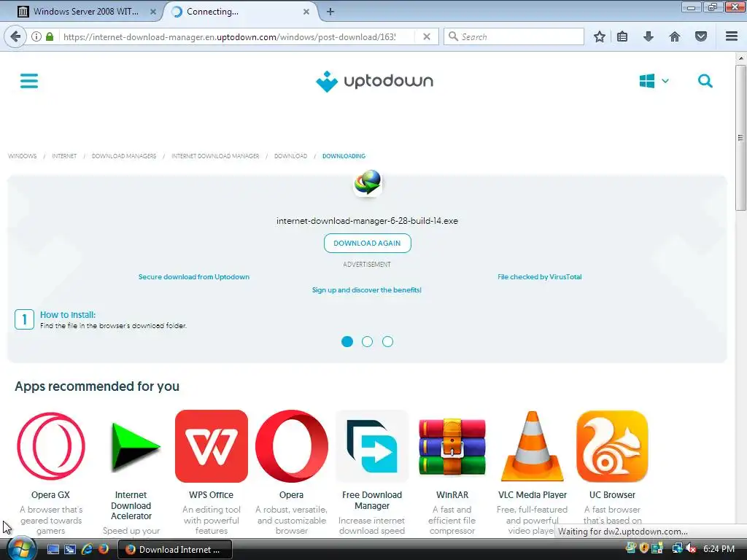Select the first carousel dot
Image resolution: width=747 pixels, height=560 pixels.
pos(347,341)
